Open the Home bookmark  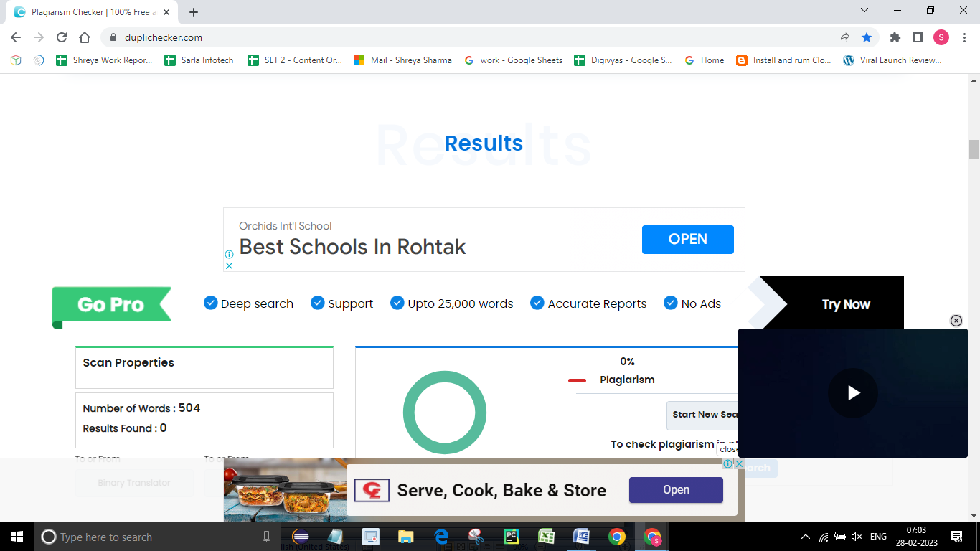pos(705,60)
